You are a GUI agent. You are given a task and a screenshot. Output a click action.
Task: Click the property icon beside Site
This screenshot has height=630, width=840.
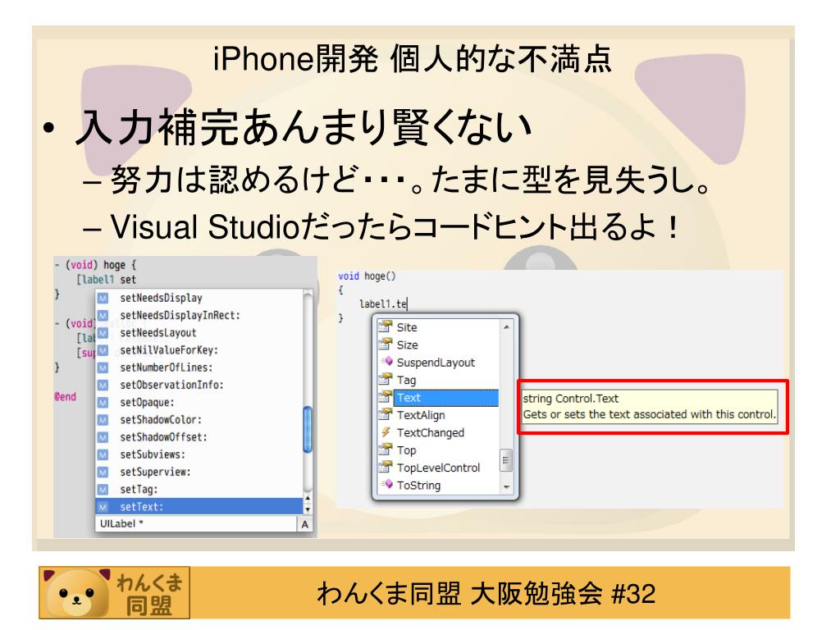pos(386,326)
